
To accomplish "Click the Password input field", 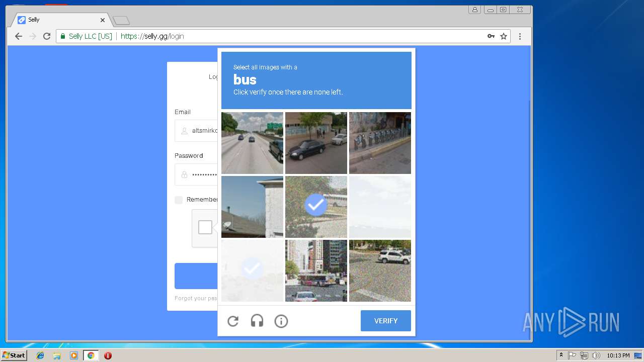I will (196, 174).
